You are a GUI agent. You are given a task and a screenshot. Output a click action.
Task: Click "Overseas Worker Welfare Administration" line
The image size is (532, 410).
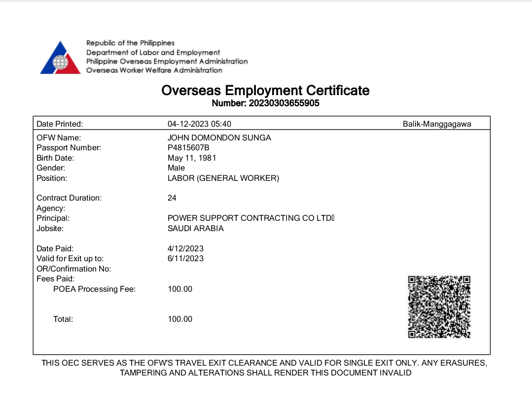click(x=154, y=70)
